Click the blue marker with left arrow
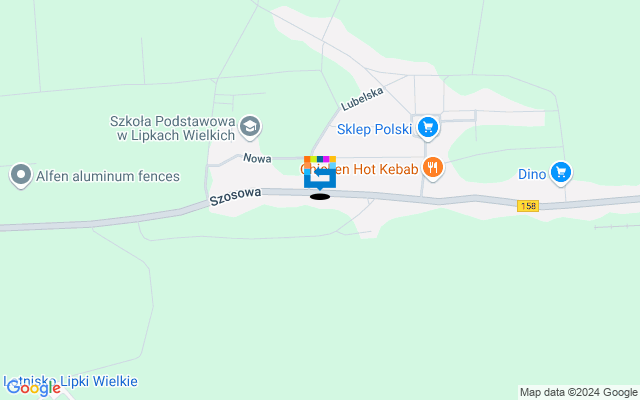Screen dimensions: 640x400 (x=320, y=177)
